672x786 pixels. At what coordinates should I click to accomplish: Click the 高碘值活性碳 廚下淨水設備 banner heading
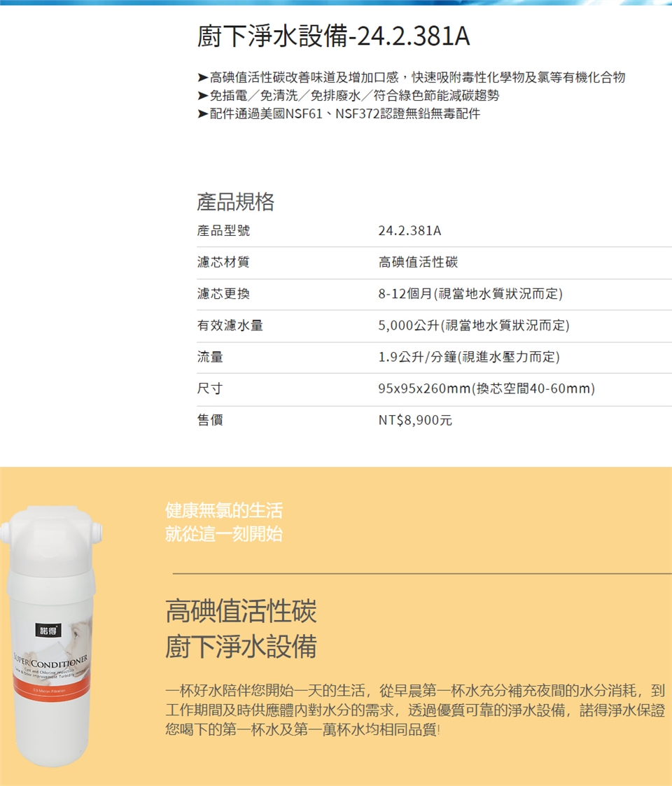pos(241,628)
